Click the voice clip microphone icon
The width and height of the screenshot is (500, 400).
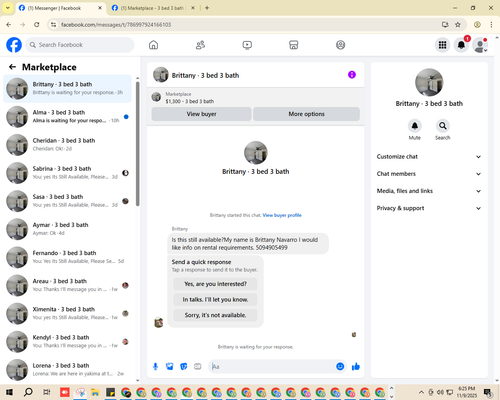[x=155, y=367]
